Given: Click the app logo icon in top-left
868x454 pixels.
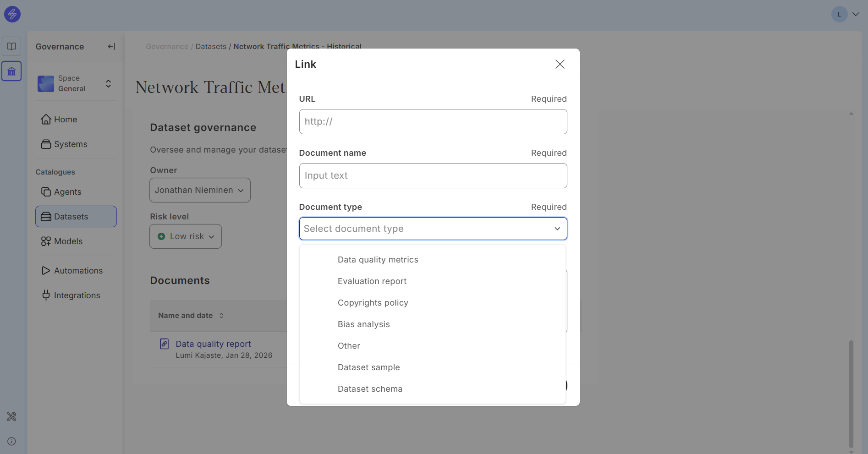Looking at the screenshot, I should coord(12,14).
